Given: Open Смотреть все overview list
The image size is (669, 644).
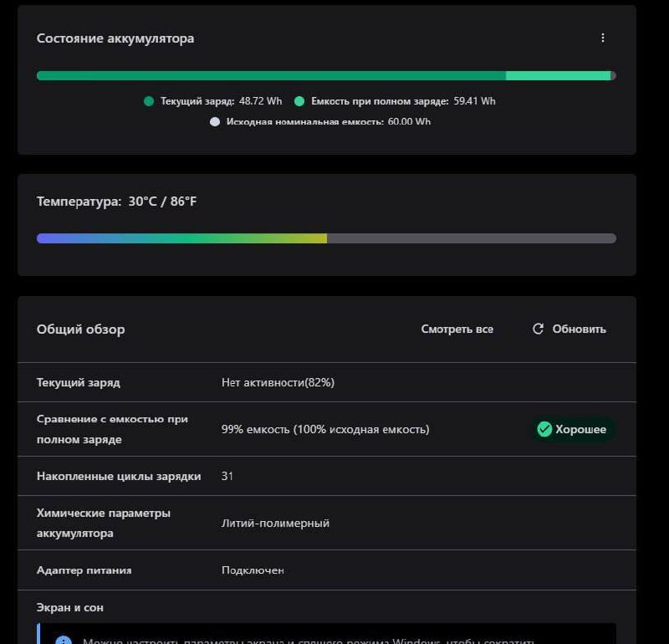Looking at the screenshot, I should tap(457, 330).
